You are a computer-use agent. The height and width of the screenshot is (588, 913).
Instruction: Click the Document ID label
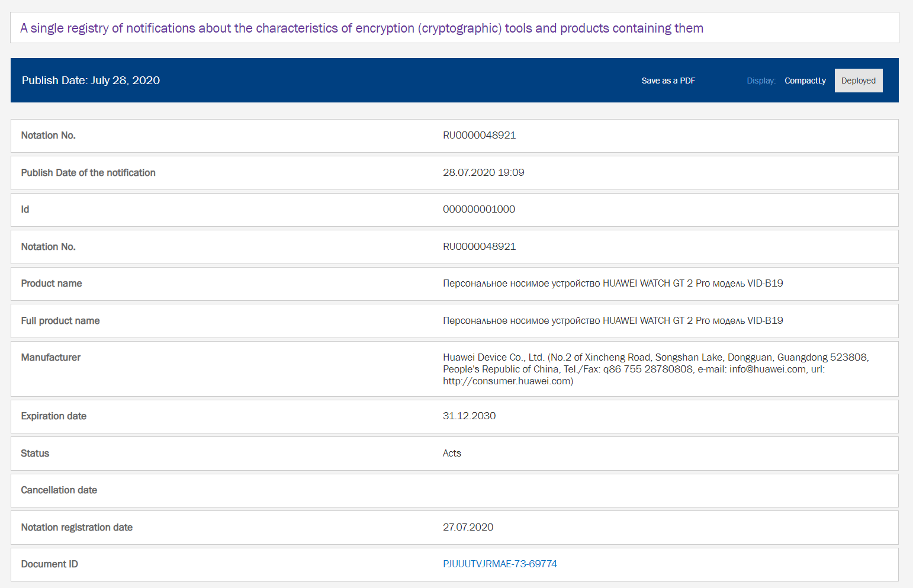(x=50, y=564)
